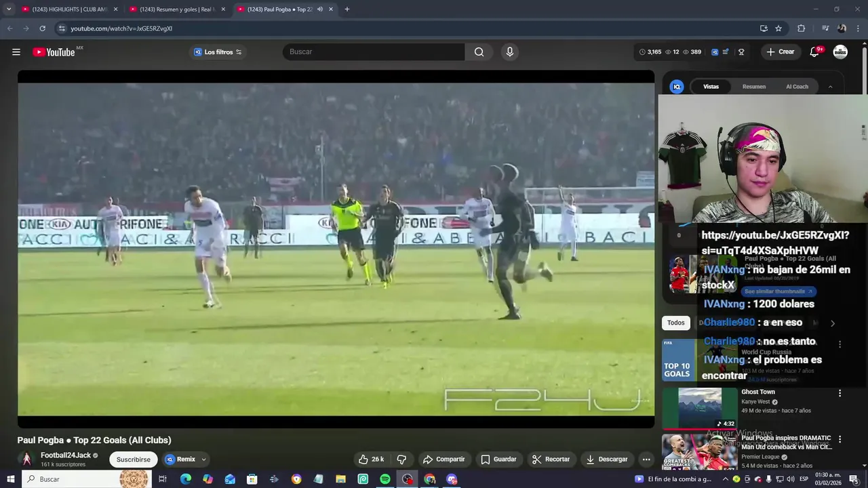Open the Windows notification center icon
Screen dimensions: 868x488
pyautogui.click(x=854, y=479)
